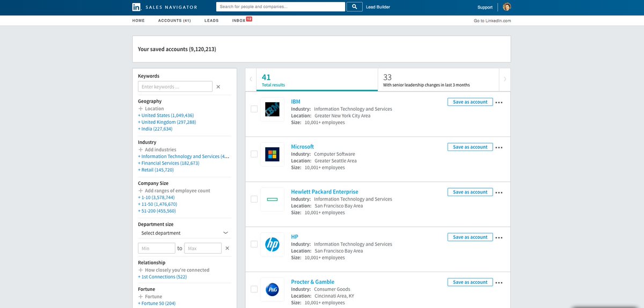Open Lead Builder
The image size is (644, 308).
(x=378, y=7)
